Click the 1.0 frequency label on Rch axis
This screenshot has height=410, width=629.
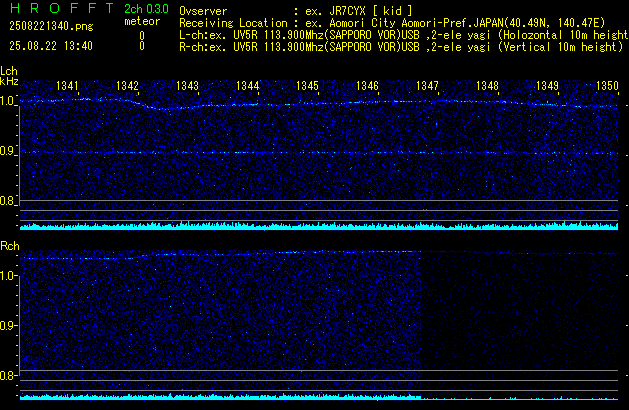7,276
